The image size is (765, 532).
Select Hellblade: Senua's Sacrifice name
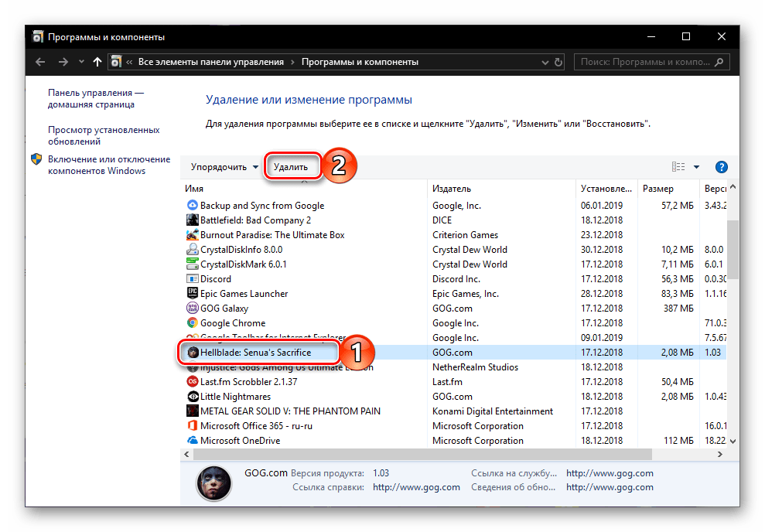pyautogui.click(x=255, y=353)
